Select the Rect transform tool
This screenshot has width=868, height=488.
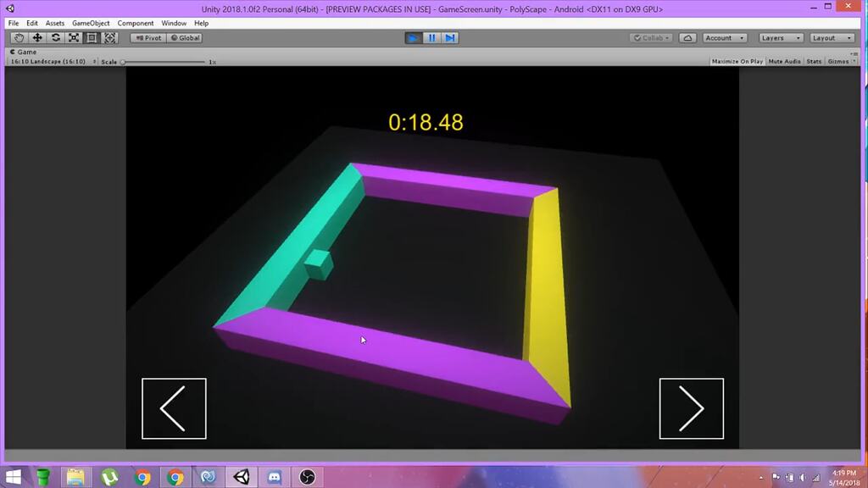click(x=92, y=37)
